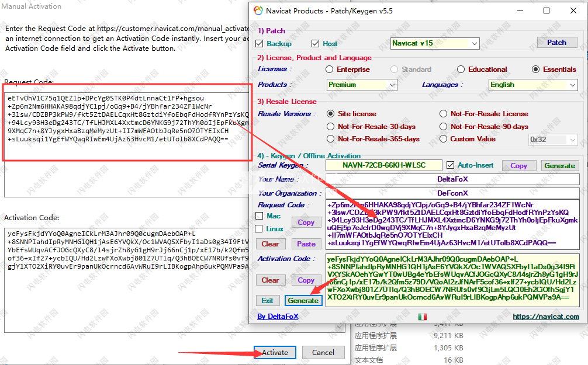Click the Request Code box in Manual Activation
This screenshot has height=365, width=588.
[x=127, y=144]
